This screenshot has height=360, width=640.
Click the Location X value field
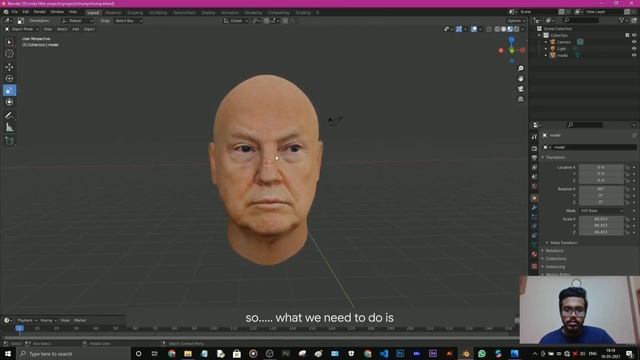point(602,167)
